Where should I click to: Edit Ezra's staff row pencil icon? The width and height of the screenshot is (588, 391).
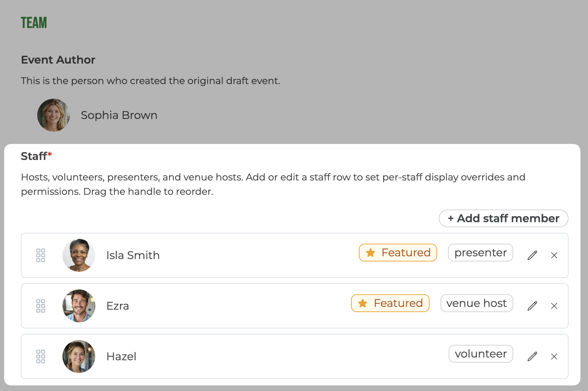532,306
